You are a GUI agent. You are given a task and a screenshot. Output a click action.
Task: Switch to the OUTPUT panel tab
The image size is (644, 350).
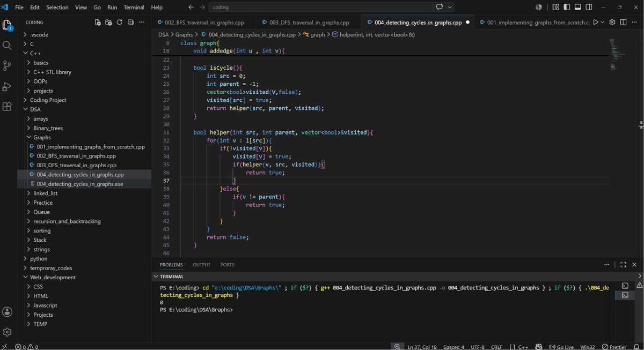(x=202, y=265)
